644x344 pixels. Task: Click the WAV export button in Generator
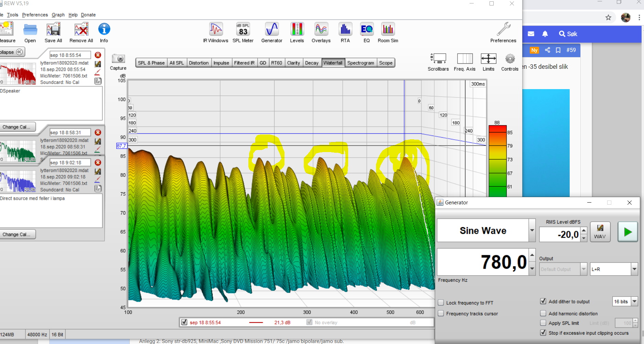[600, 232]
